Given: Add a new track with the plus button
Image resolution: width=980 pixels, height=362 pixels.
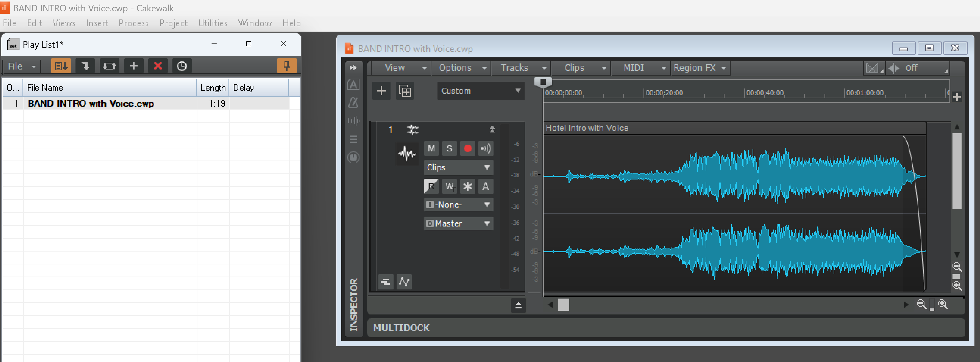Looking at the screenshot, I should (381, 91).
